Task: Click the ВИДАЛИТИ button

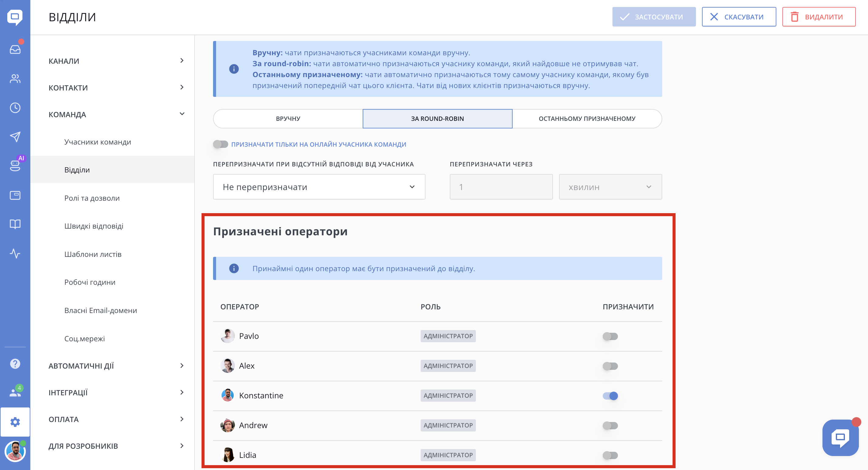Action: tap(819, 17)
